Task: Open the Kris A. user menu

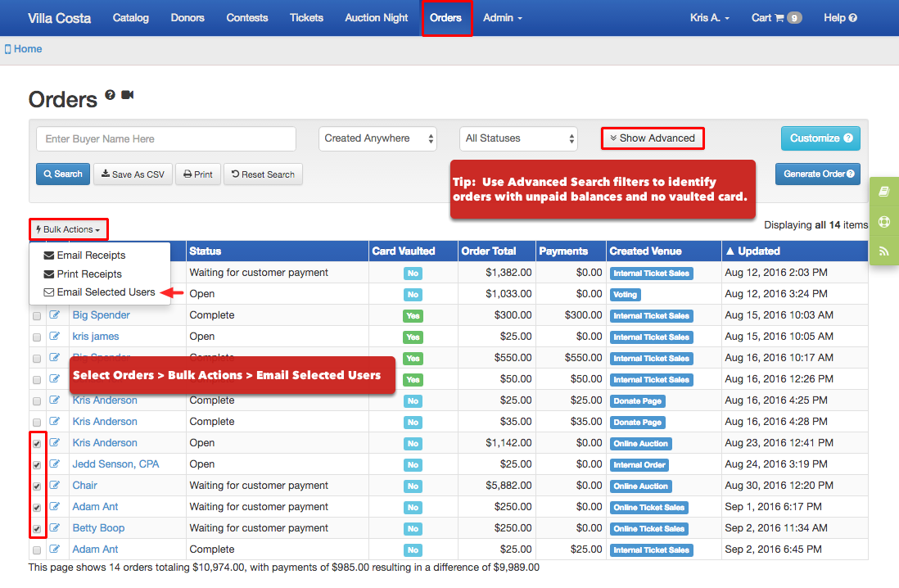Action: pyautogui.click(x=709, y=18)
